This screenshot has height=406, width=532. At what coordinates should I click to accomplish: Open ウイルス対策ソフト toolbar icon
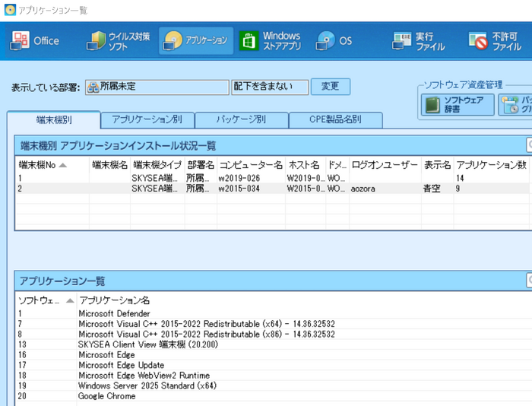click(118, 41)
